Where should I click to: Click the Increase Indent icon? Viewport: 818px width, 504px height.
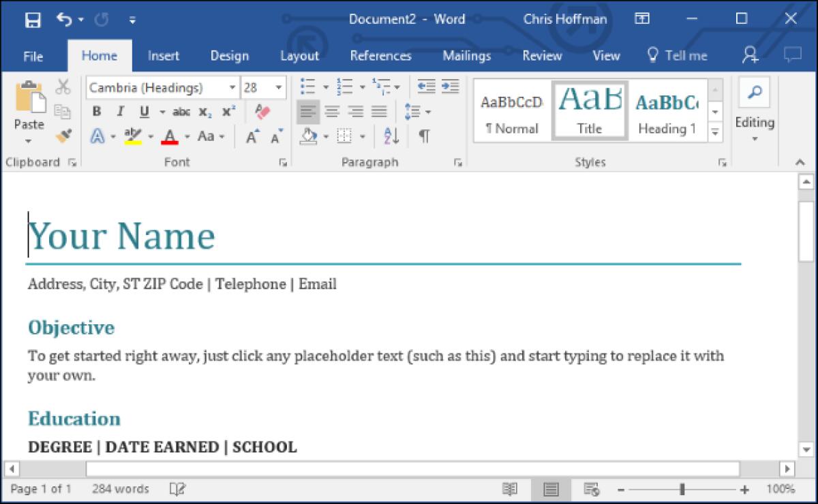click(x=449, y=86)
